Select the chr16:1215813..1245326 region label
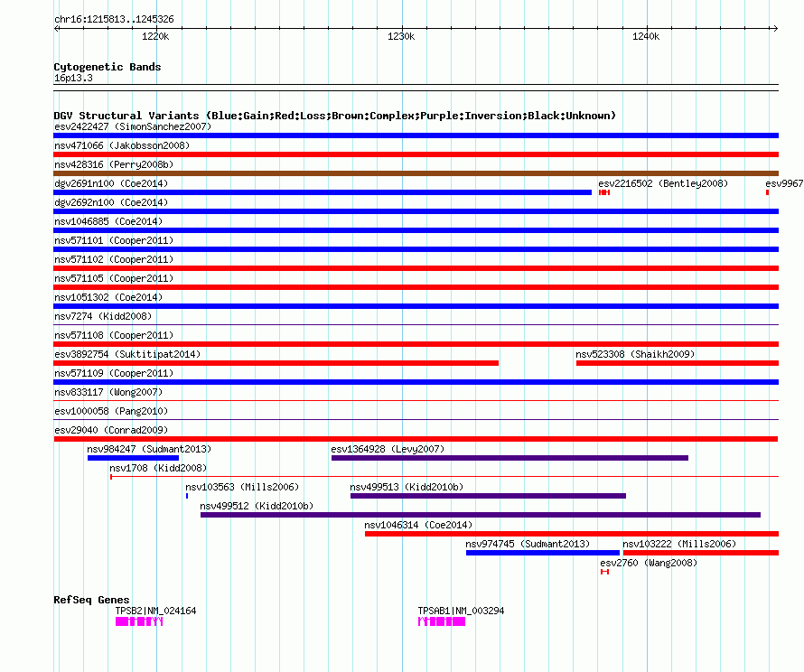Image resolution: width=804 pixels, height=672 pixels. (x=114, y=20)
